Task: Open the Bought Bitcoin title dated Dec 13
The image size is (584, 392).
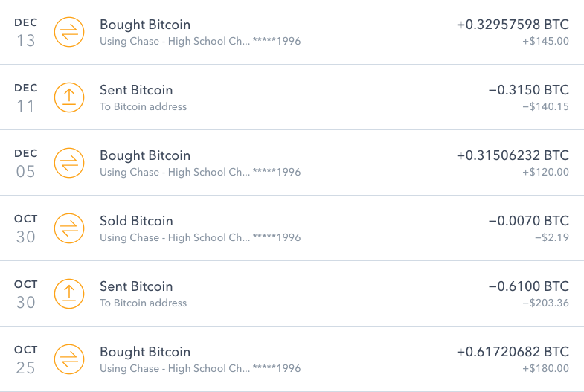Action: pyautogui.click(x=145, y=25)
